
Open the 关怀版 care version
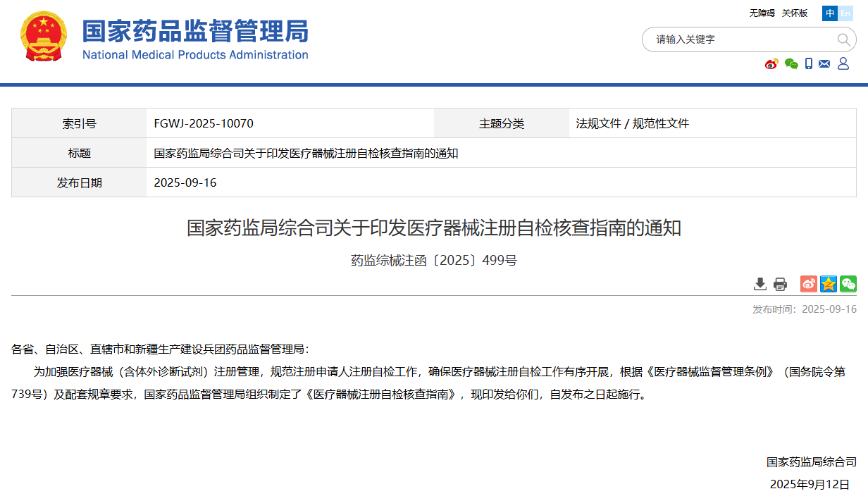click(x=795, y=13)
